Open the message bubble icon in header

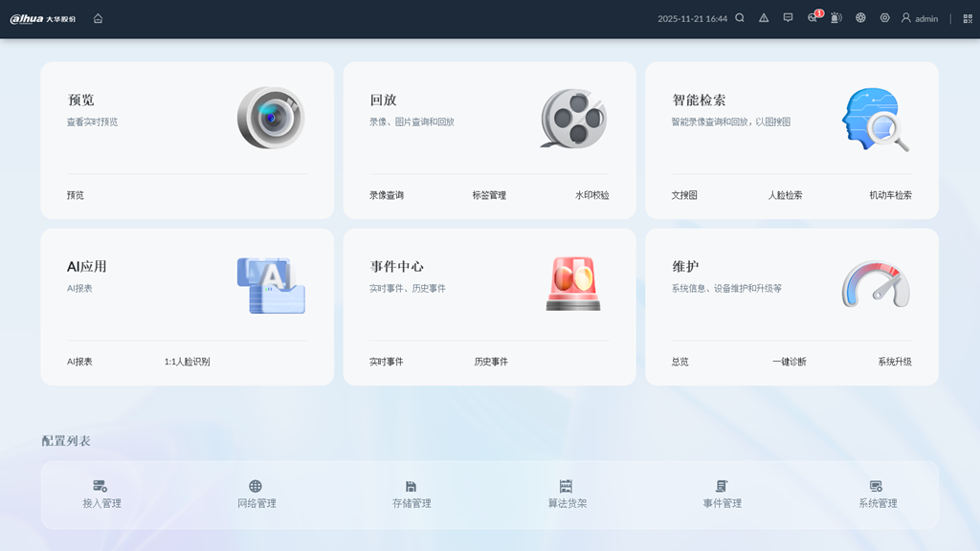(x=788, y=18)
